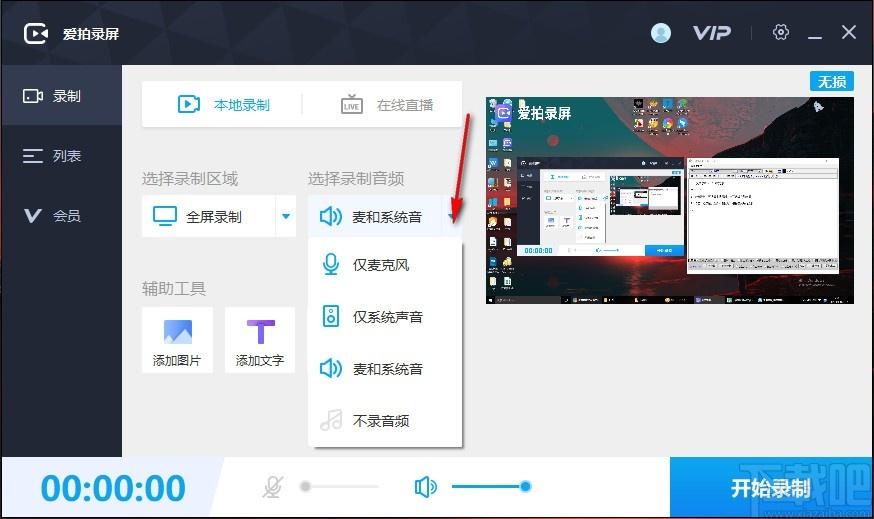Switch to 录制 sidebar section
This screenshot has width=874, height=519.
tap(61, 96)
